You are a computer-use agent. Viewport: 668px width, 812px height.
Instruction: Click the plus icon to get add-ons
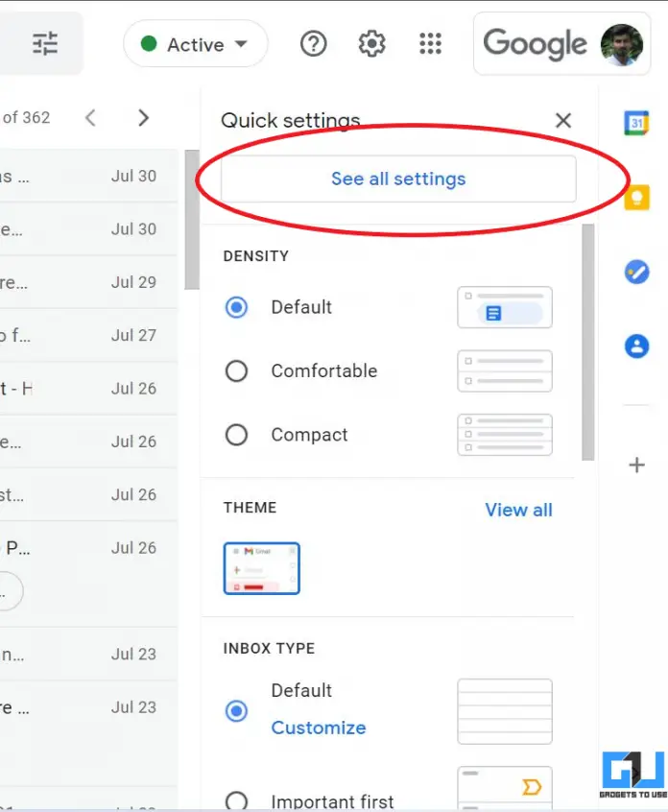coord(636,466)
